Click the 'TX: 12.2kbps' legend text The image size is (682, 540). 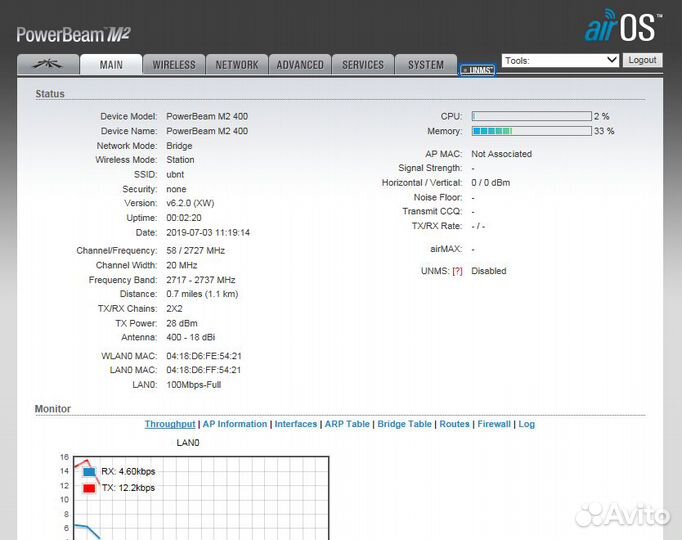pos(128,488)
